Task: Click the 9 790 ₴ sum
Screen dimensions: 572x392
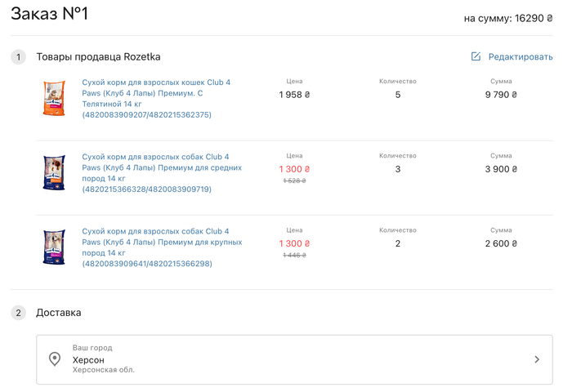Action: (x=501, y=95)
